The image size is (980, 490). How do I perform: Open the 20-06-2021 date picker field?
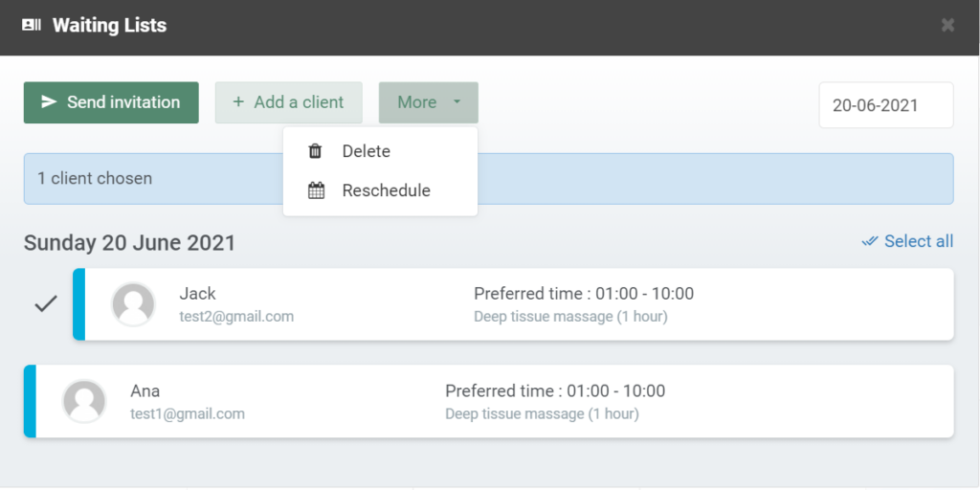886,105
